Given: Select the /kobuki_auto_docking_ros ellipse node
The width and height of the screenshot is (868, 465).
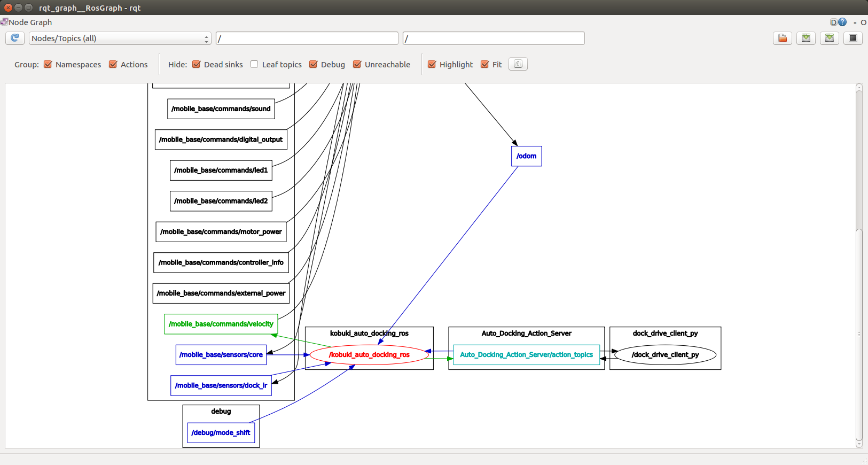Looking at the screenshot, I should pos(369,354).
